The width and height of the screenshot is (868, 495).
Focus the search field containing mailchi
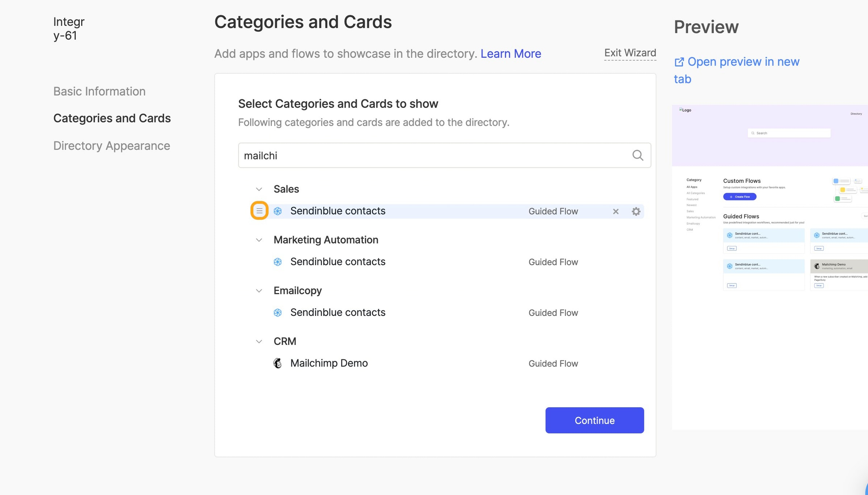445,155
